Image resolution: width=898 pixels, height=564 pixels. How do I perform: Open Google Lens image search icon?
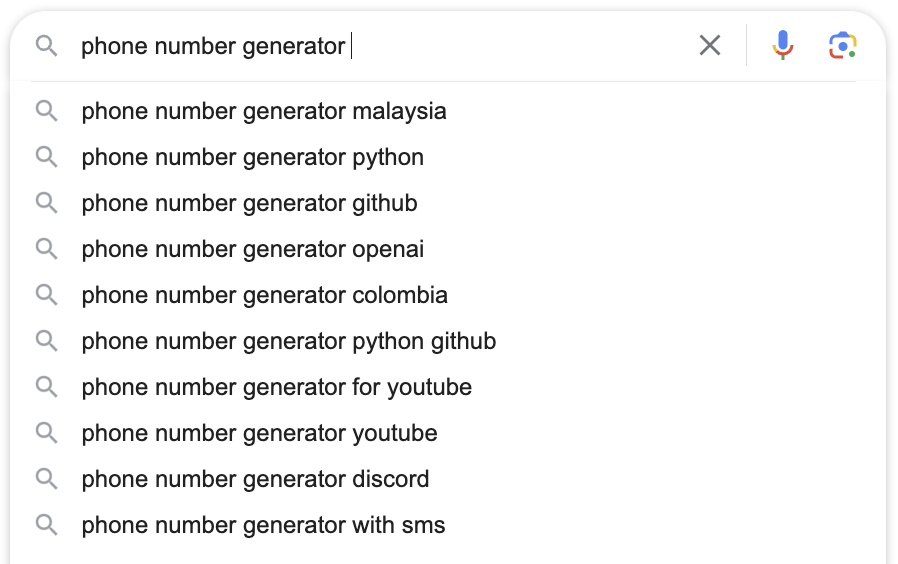pos(842,45)
